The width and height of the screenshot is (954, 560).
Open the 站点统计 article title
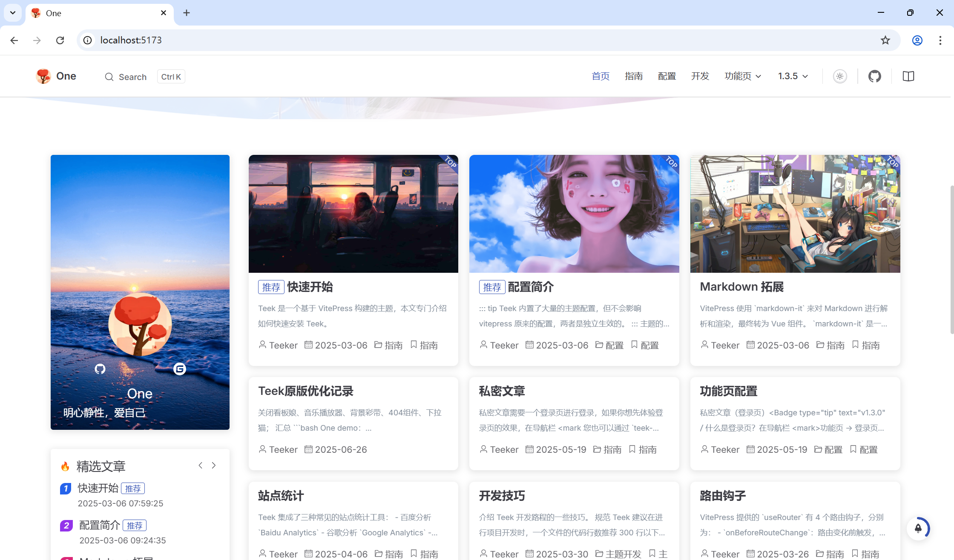pos(281,496)
